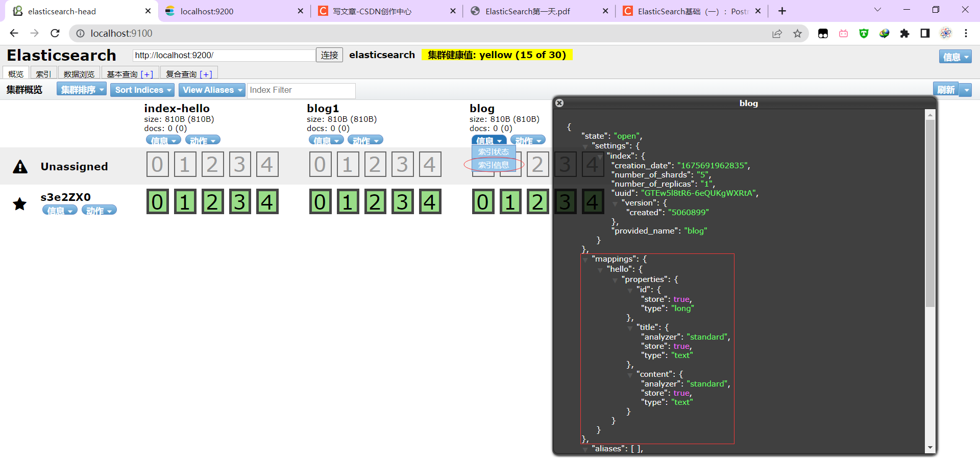Open the Sort Indices dropdown
Screen dimensions: 980x463
point(142,90)
